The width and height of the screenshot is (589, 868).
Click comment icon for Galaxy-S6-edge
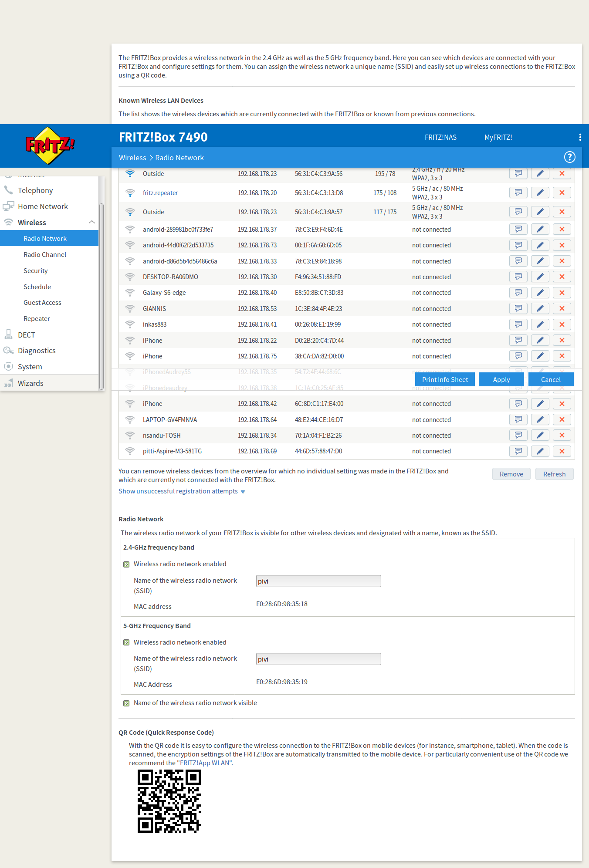tap(518, 293)
